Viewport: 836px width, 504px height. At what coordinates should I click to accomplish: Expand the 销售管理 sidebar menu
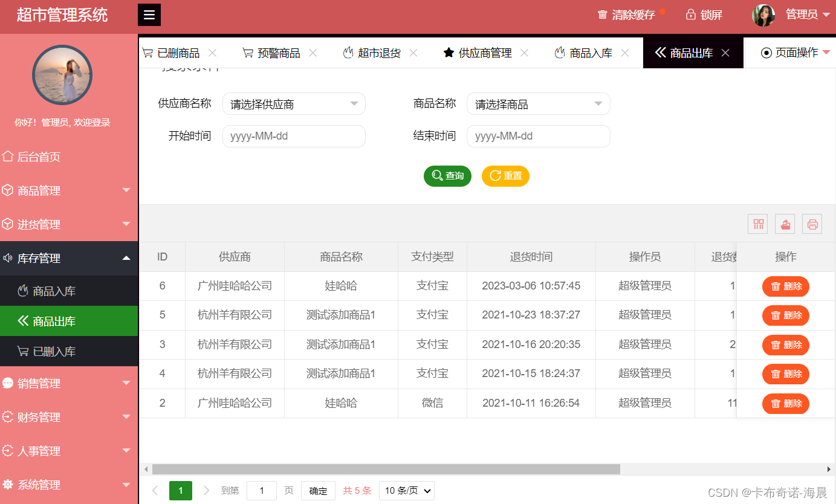pyautogui.click(x=69, y=383)
